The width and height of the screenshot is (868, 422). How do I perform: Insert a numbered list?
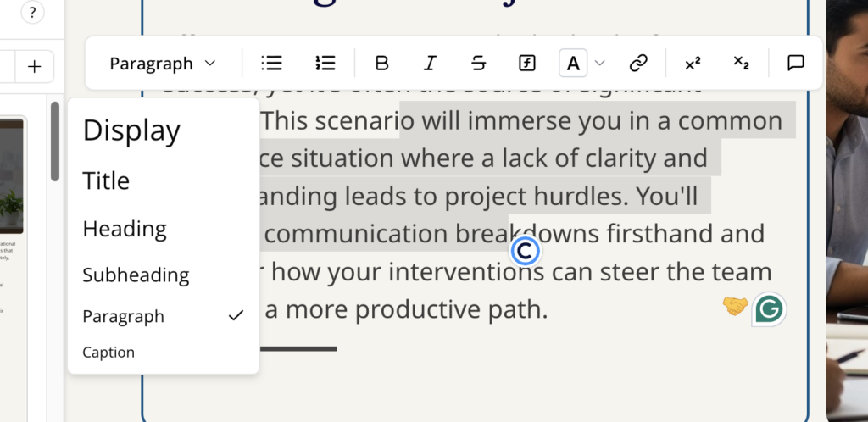coord(325,63)
